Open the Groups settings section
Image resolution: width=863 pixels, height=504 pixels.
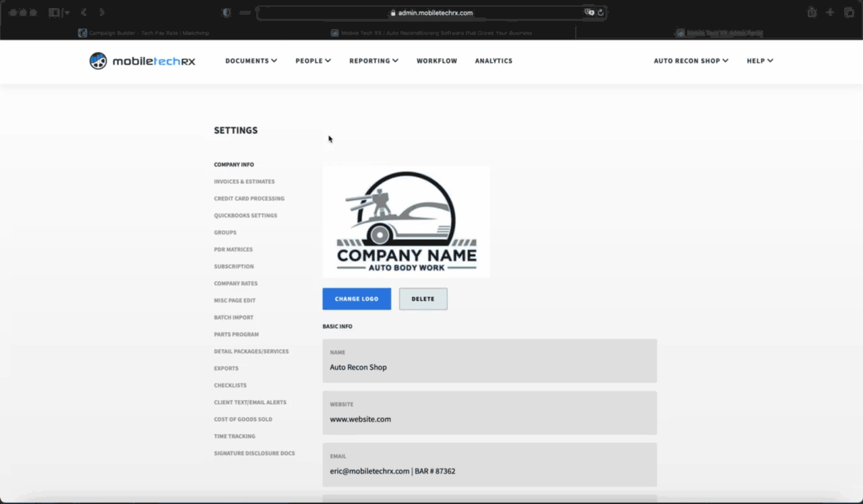pos(225,232)
